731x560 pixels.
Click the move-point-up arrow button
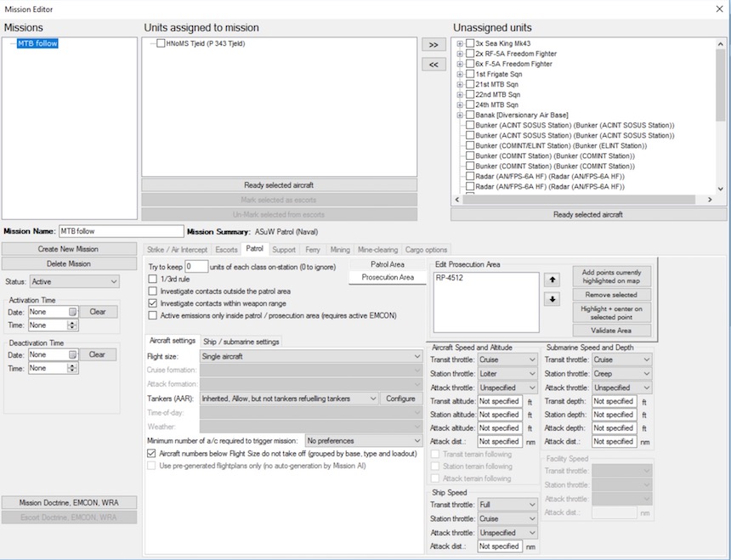552,280
